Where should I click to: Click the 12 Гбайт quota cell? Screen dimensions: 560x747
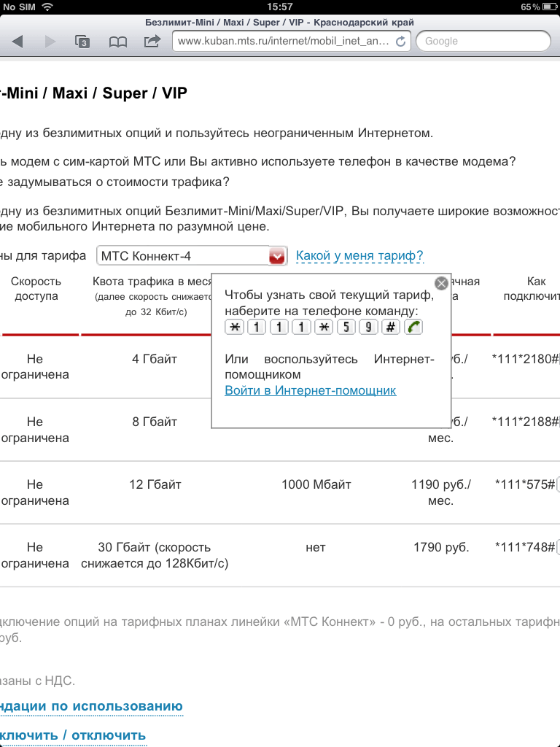click(x=155, y=484)
